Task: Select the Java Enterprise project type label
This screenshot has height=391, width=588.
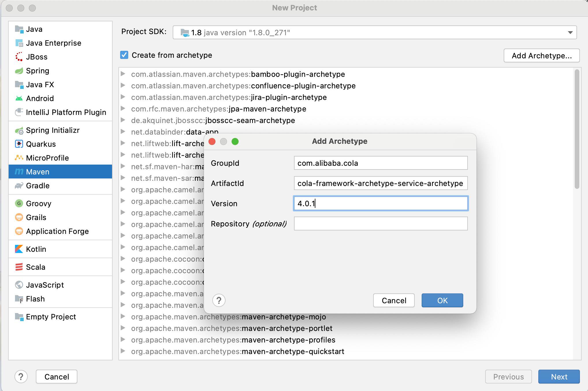Action: tap(54, 43)
